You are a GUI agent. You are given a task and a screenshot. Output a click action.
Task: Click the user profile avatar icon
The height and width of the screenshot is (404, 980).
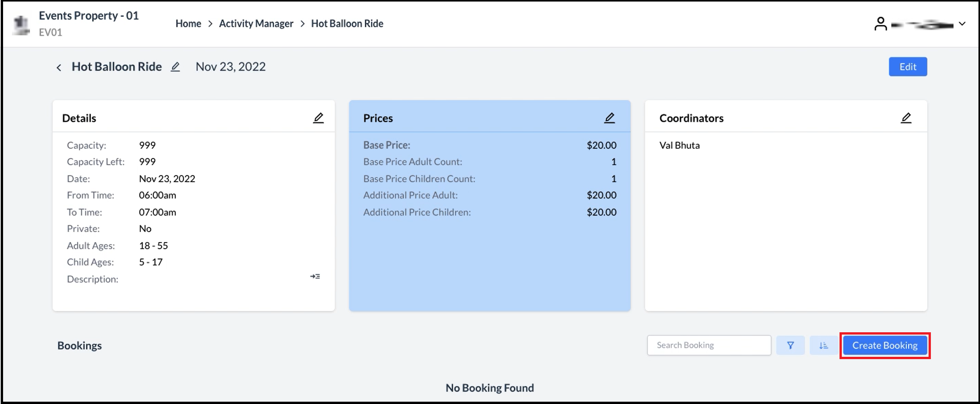coord(881,24)
